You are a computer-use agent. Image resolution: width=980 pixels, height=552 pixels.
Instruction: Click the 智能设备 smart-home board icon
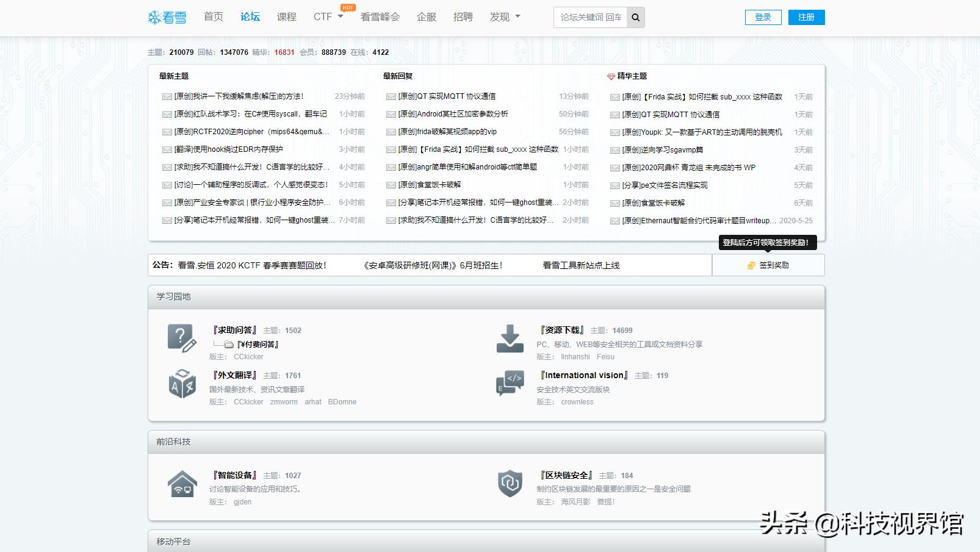(181, 483)
